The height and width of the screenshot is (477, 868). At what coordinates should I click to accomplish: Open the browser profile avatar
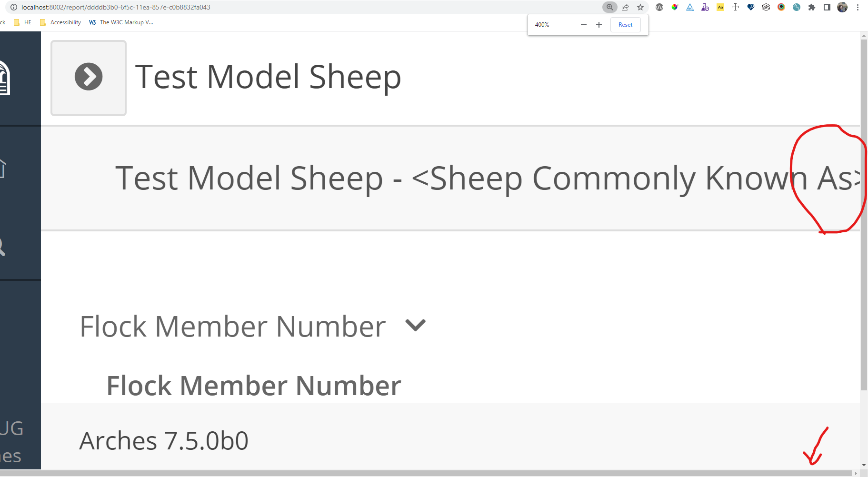[842, 7]
